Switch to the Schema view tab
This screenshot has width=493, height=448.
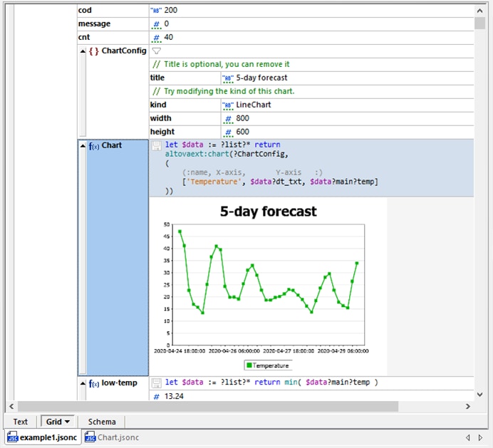pos(102,422)
